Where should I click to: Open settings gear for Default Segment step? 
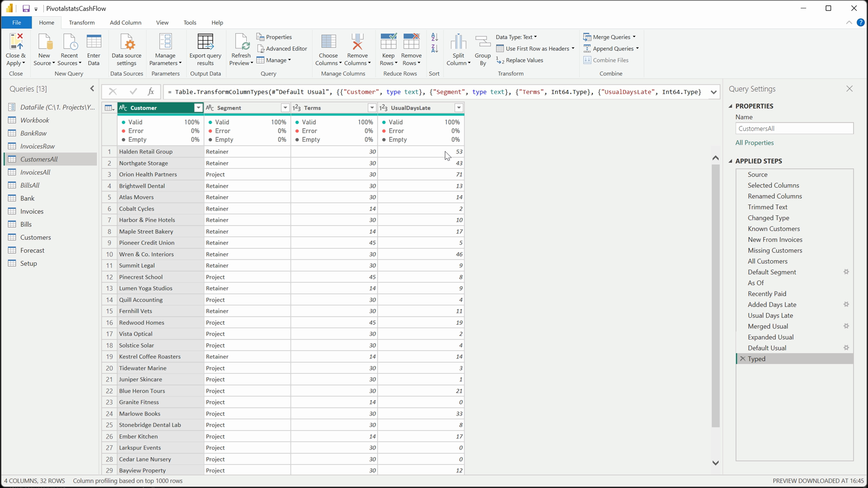(846, 272)
